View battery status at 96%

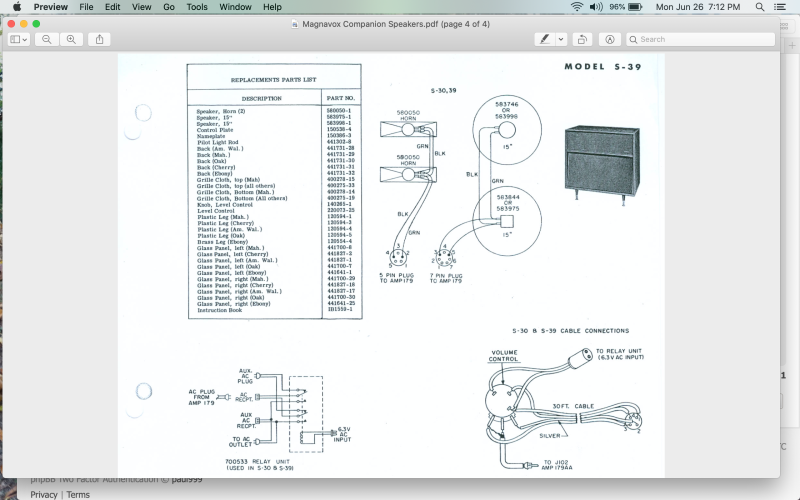[x=626, y=7]
